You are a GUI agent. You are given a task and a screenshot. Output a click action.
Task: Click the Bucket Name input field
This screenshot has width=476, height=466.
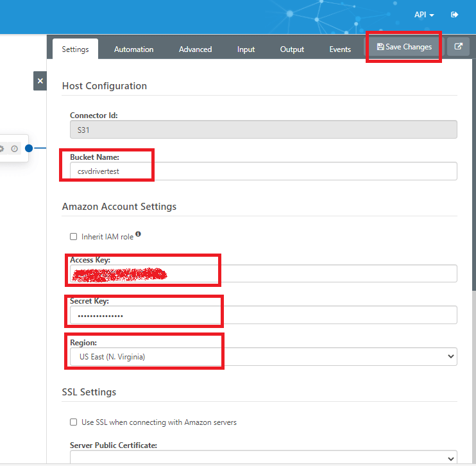[x=263, y=171]
